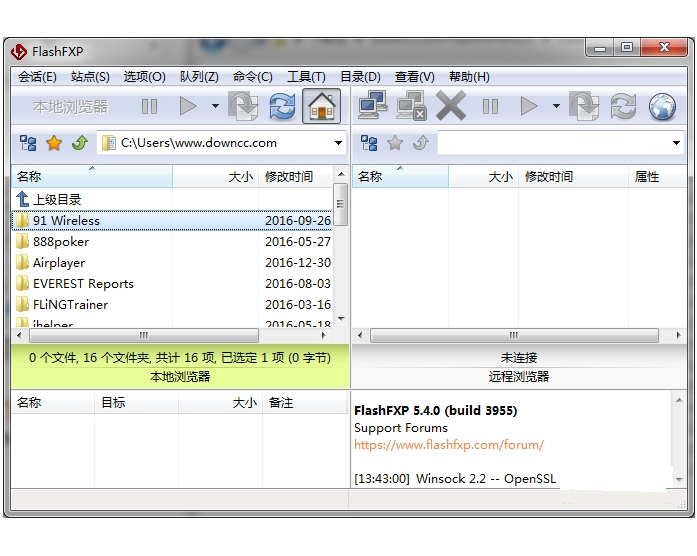Open the 队列(Z) menu
Viewport: 697px width, 556px height.
point(199,77)
